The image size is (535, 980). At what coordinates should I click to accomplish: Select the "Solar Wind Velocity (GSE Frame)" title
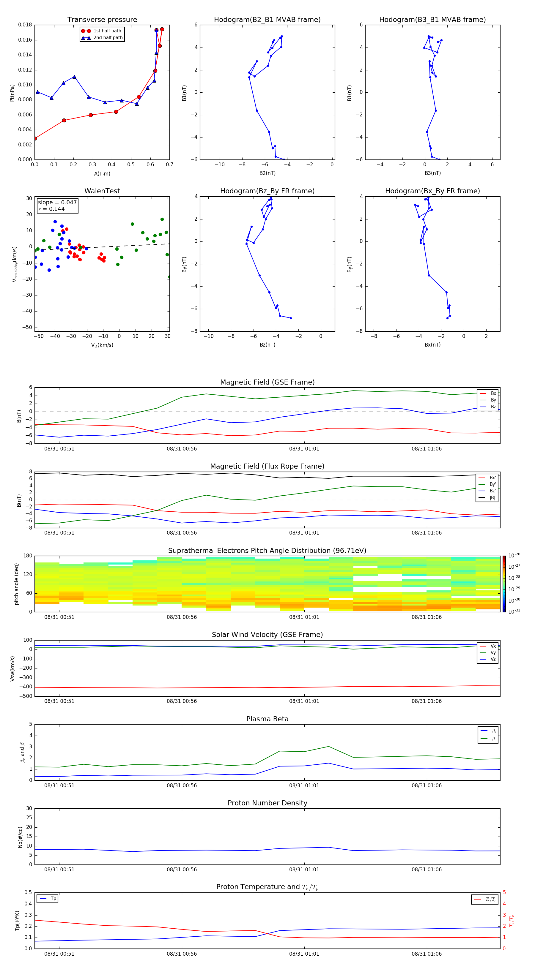(267, 635)
